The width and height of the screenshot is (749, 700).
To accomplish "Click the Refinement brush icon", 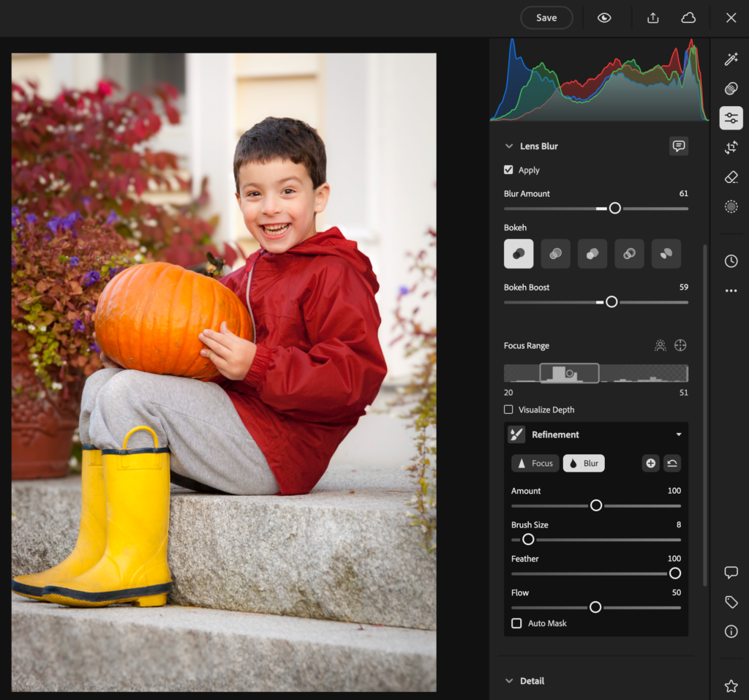I will (x=516, y=434).
